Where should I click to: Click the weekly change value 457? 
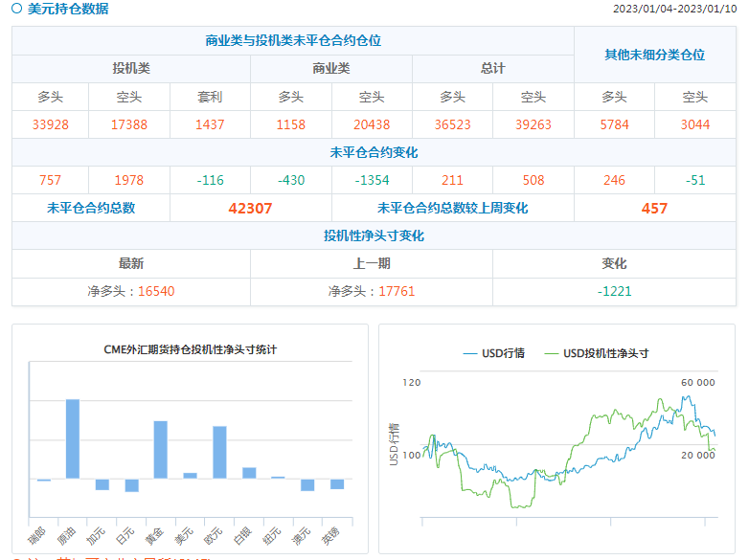(x=654, y=209)
